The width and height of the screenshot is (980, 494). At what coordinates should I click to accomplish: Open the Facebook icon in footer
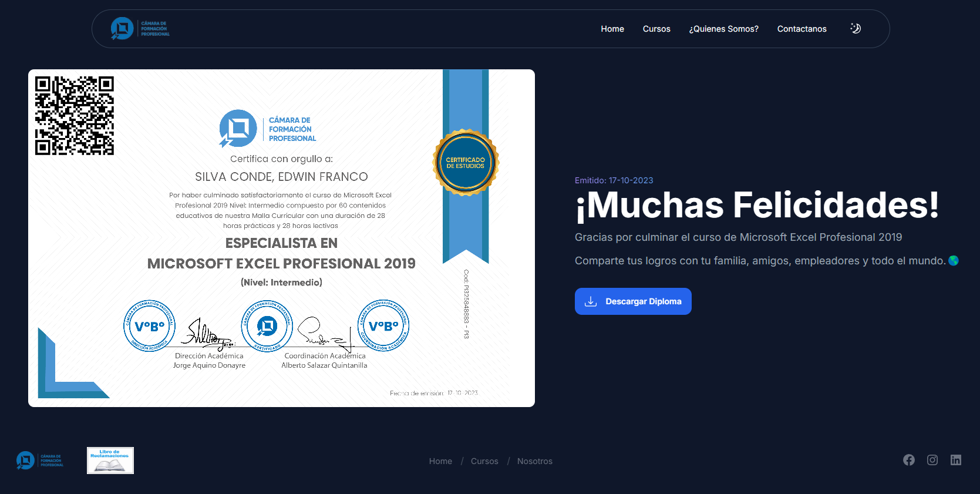(909, 460)
